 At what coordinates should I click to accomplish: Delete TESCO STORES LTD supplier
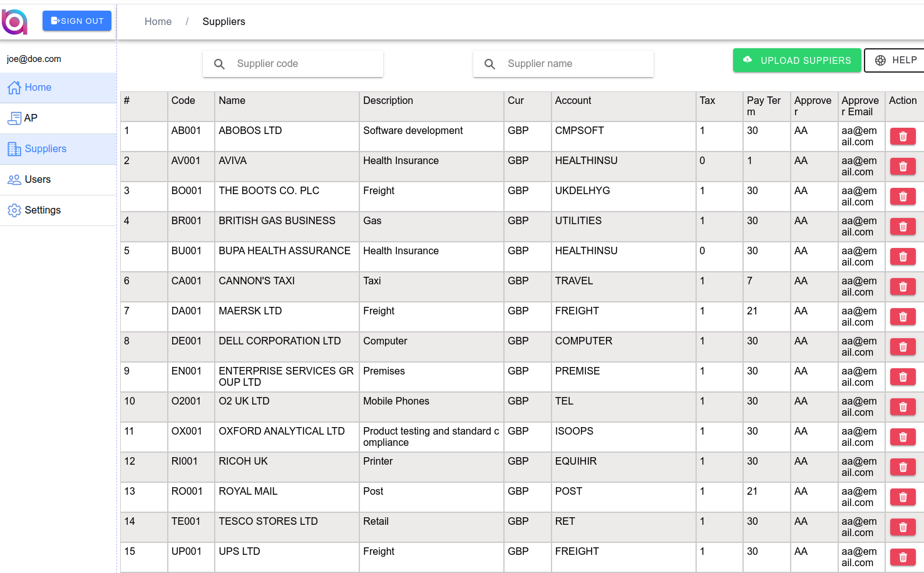coord(903,527)
